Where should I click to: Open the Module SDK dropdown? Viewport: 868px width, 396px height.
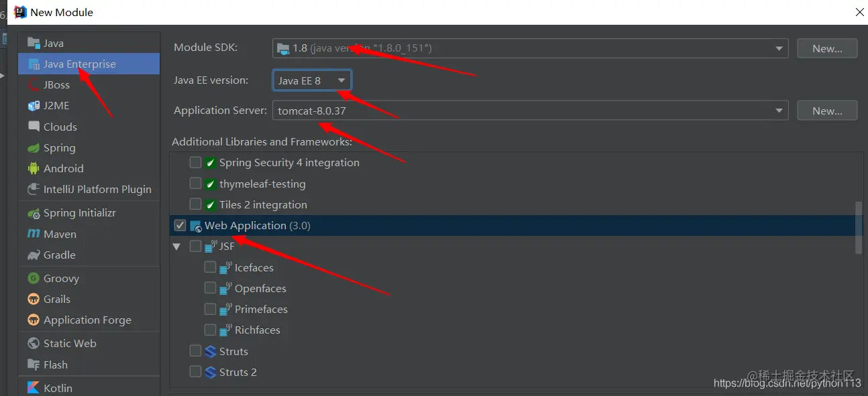531,48
